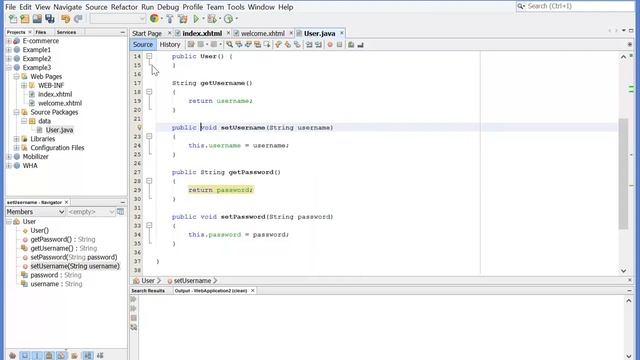
Task: Collapse code fold at line 14
Action: (149, 56)
